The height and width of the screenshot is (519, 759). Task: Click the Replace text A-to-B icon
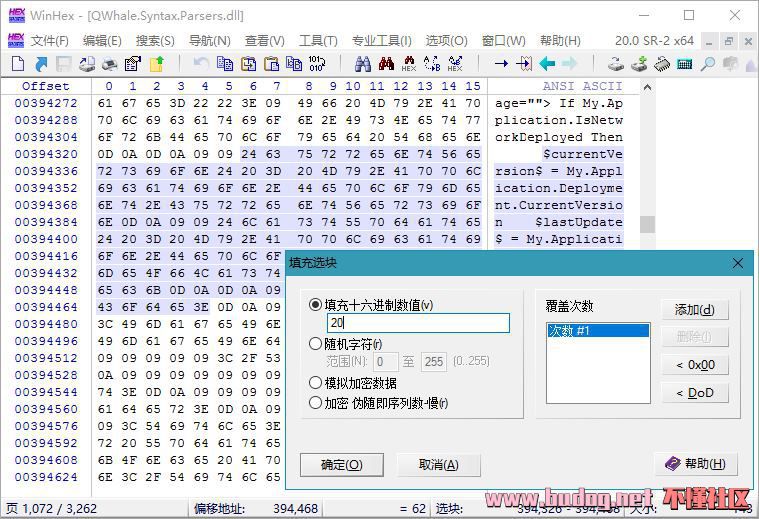pos(432,63)
